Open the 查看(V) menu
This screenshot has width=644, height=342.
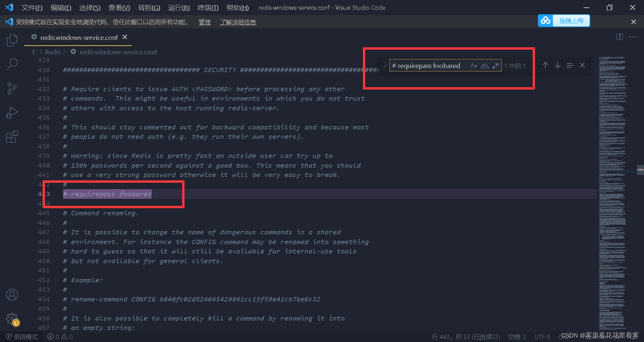pyautogui.click(x=119, y=7)
